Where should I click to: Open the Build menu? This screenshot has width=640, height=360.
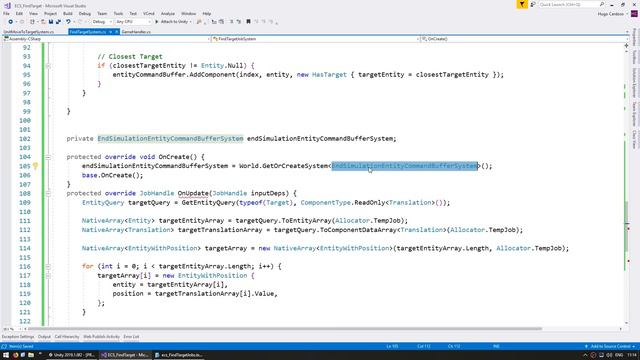coord(68,13)
